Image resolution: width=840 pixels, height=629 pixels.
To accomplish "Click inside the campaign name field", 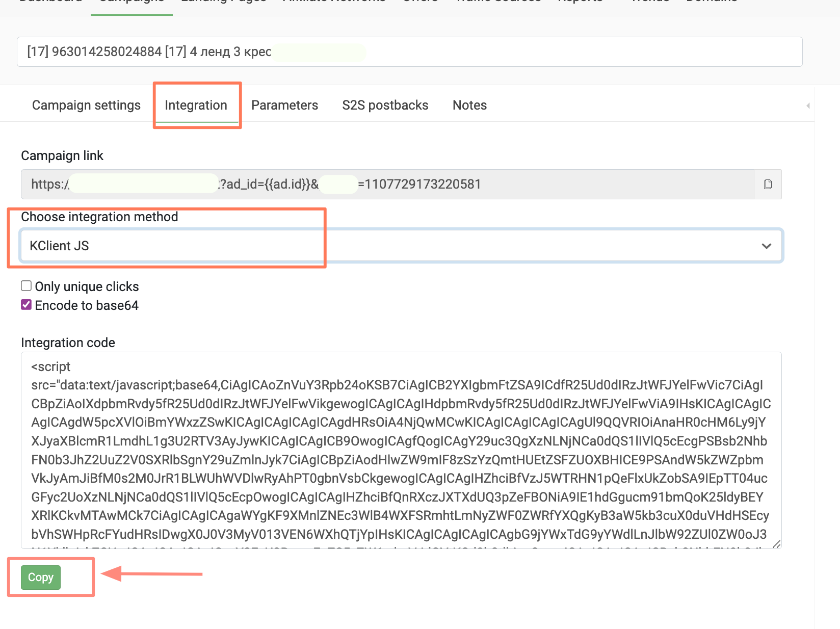I will click(x=410, y=51).
